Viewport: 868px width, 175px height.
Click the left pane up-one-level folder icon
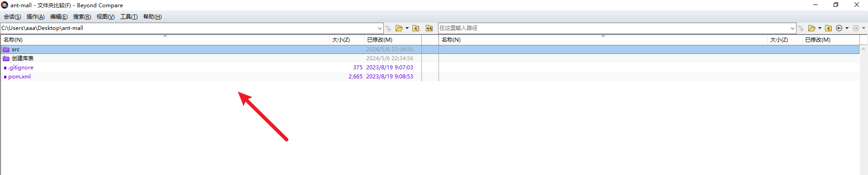pos(416,28)
